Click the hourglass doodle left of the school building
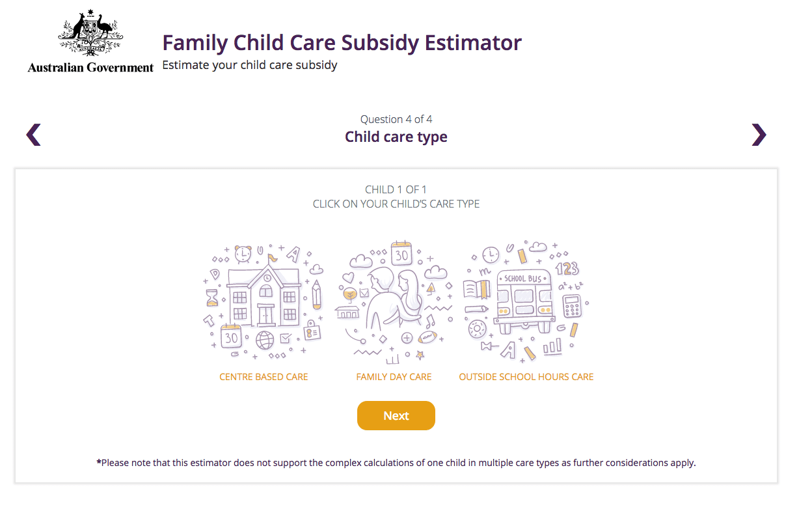Screen dimensions: 812x509 [x=212, y=297]
